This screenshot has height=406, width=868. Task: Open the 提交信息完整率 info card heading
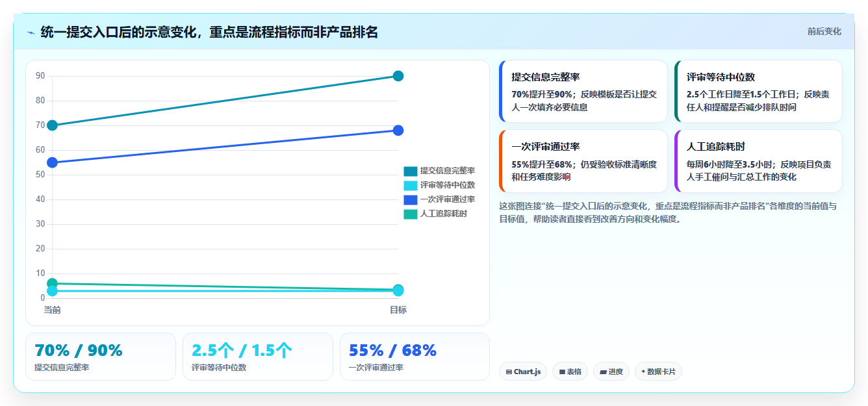545,77
